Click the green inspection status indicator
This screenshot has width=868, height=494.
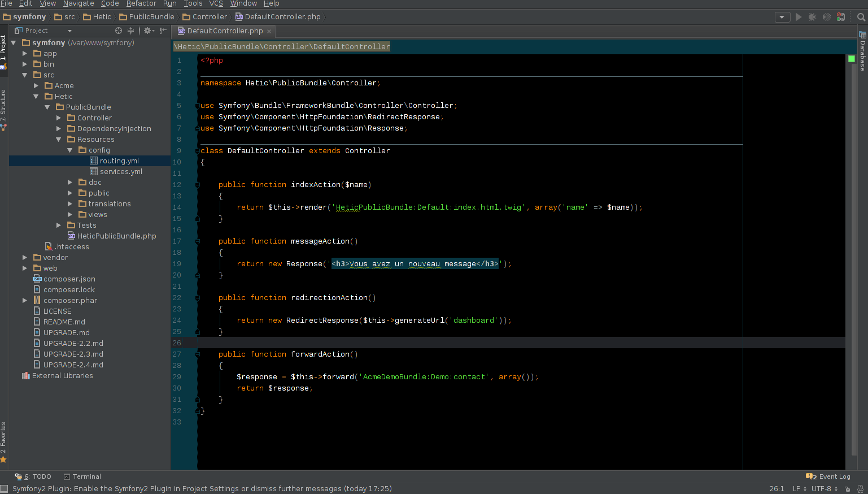(x=852, y=59)
